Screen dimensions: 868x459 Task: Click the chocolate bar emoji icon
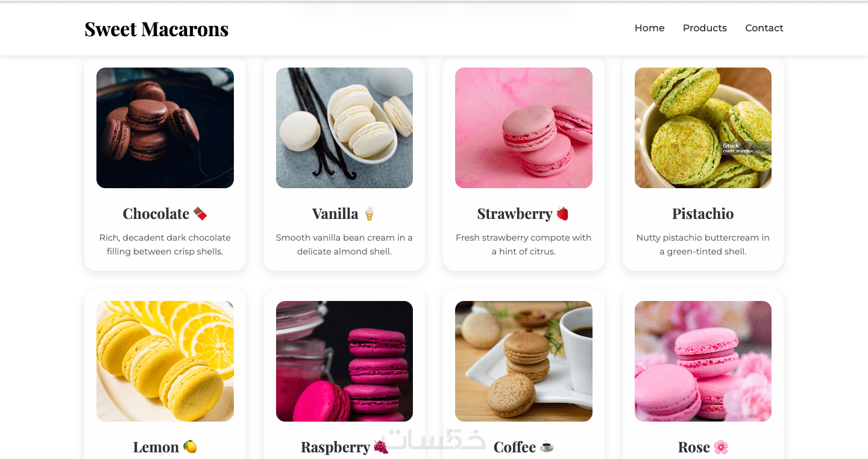point(200,214)
